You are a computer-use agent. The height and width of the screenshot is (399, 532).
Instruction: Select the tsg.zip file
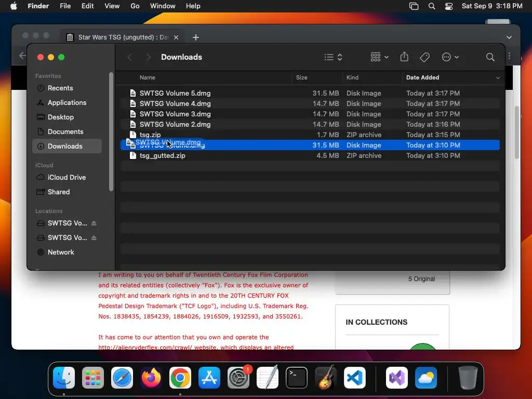[310, 135]
